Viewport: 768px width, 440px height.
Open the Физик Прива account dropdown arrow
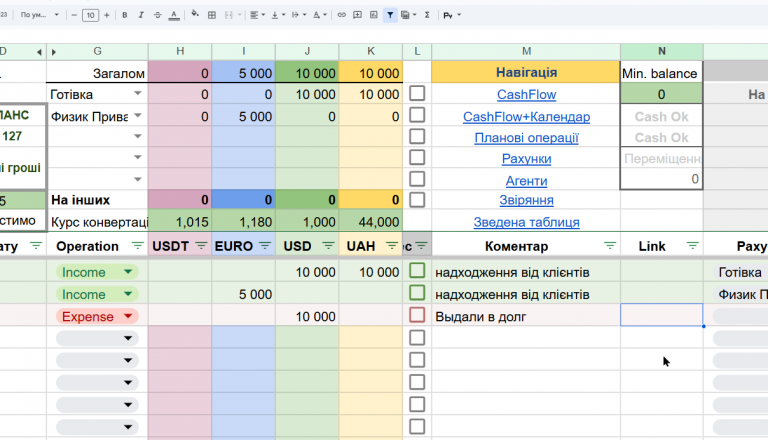tap(138, 116)
